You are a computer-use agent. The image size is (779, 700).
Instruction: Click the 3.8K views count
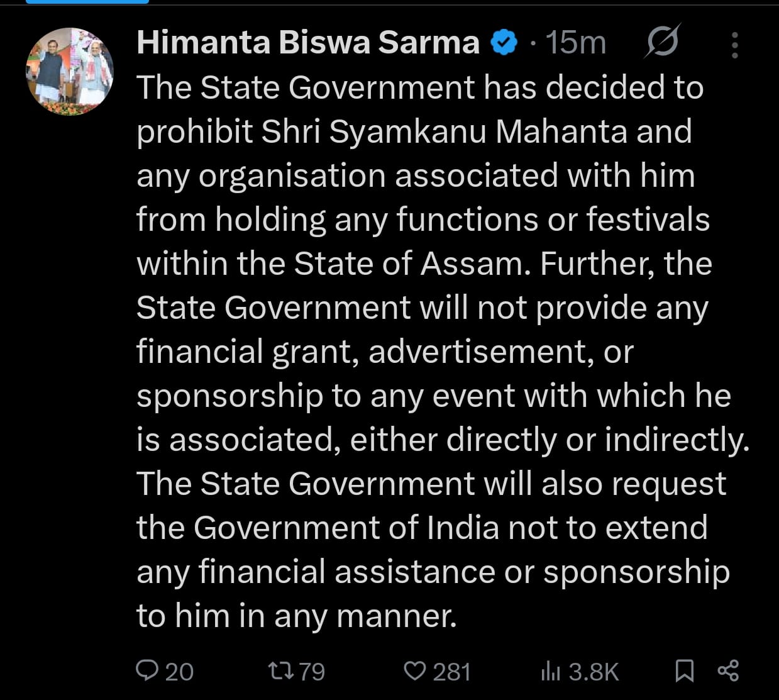[594, 672]
